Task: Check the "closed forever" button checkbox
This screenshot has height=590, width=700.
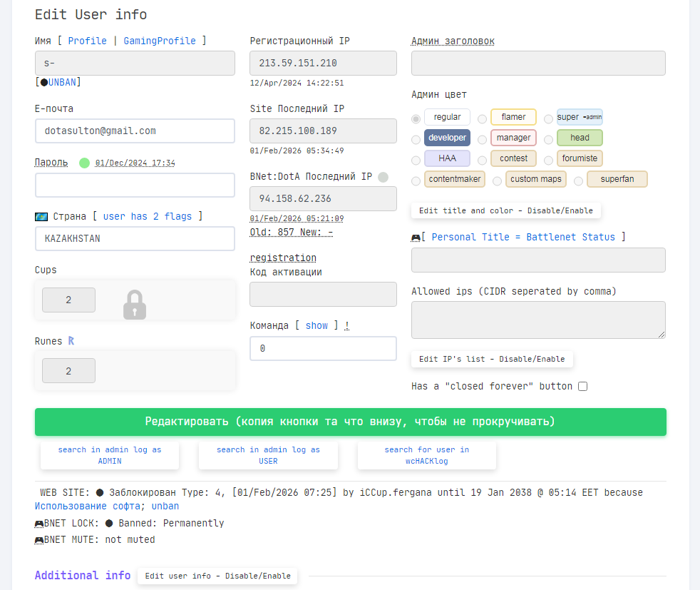Action: pos(582,387)
